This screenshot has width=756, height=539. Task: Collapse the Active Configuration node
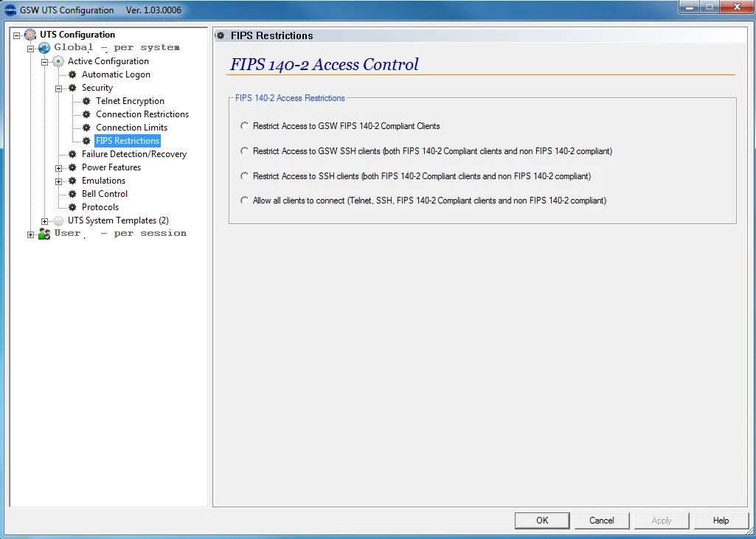pos(45,62)
